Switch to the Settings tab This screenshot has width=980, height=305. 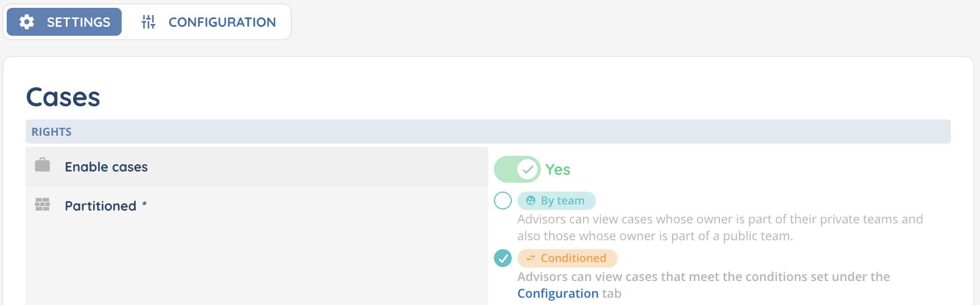tap(64, 22)
